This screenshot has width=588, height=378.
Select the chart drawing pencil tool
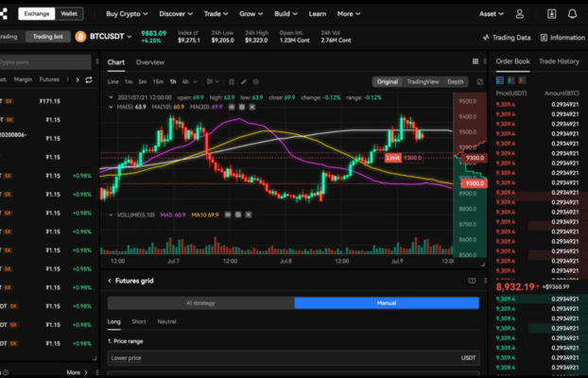pos(244,82)
